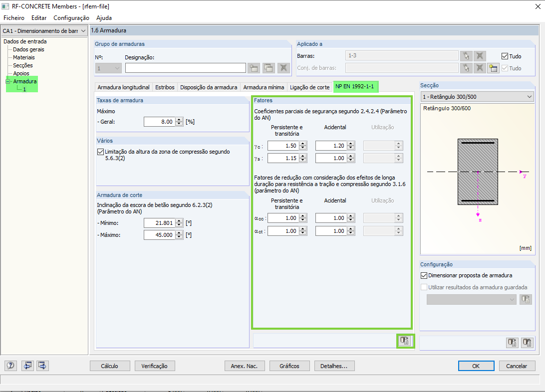Screen dimensions: 545x392
Task: Decrease Mínimo strut inclination value
Action: pyautogui.click(x=179, y=225)
